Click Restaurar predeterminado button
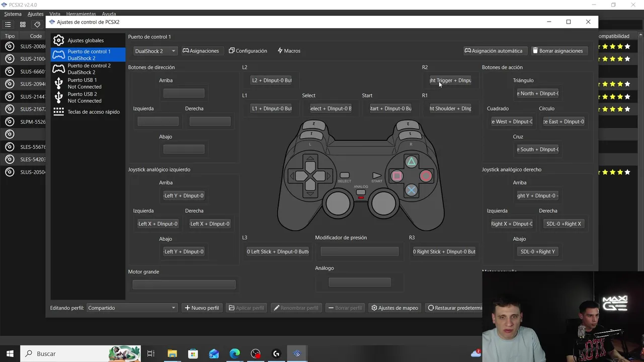Viewport: 644px width, 362px height. pyautogui.click(x=454, y=308)
